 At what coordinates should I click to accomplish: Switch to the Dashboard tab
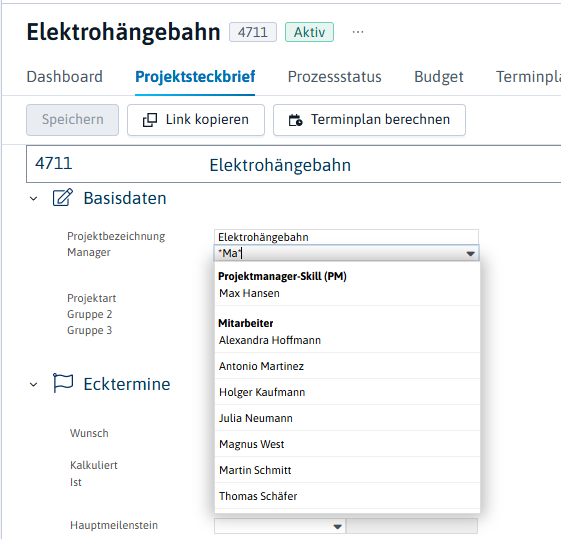click(65, 77)
